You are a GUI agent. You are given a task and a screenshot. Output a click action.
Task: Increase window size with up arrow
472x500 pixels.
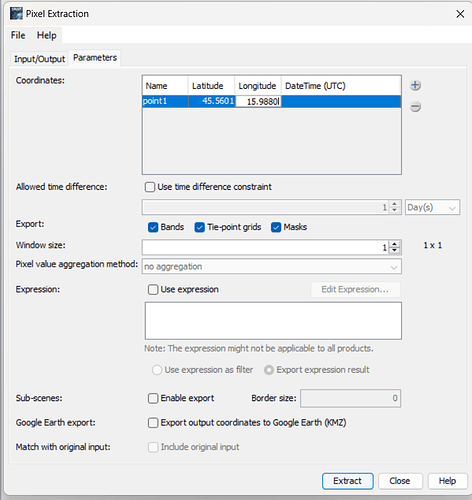(x=395, y=244)
